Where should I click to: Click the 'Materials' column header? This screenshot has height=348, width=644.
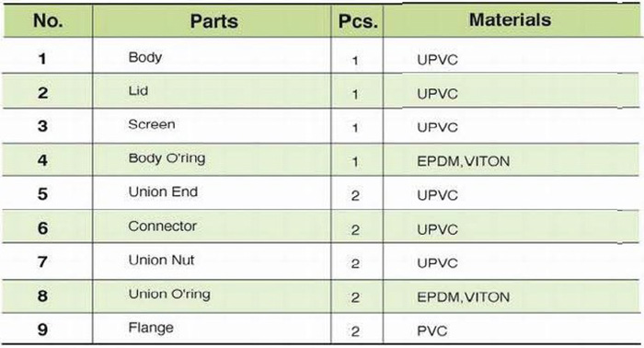[x=510, y=19]
